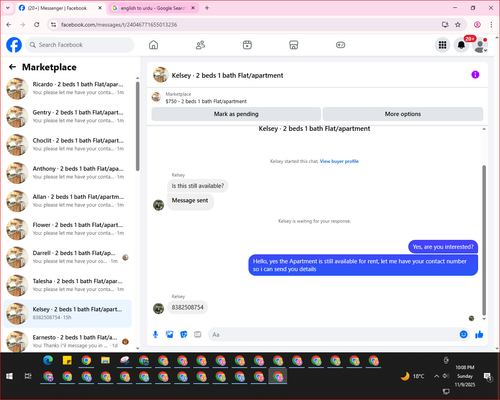This screenshot has width=500, height=400.
Task: Open Gentry's 2 beds conversation
Action: pos(68,117)
